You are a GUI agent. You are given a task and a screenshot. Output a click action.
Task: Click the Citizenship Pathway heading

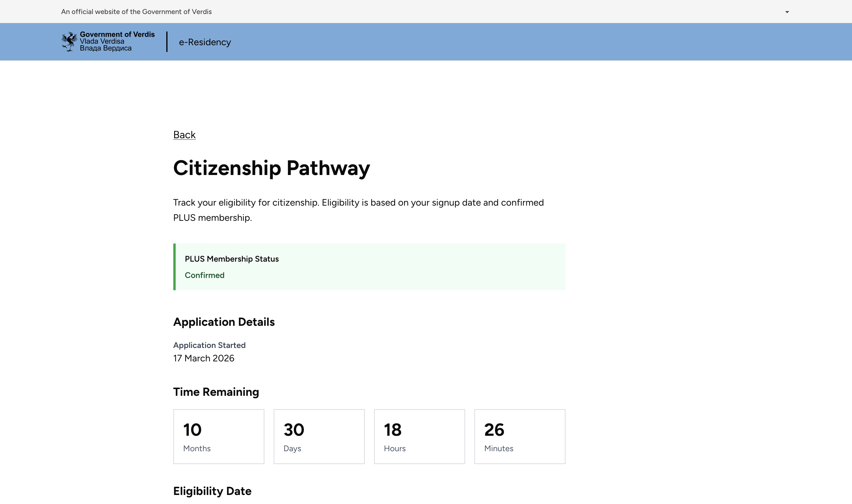pos(271,168)
